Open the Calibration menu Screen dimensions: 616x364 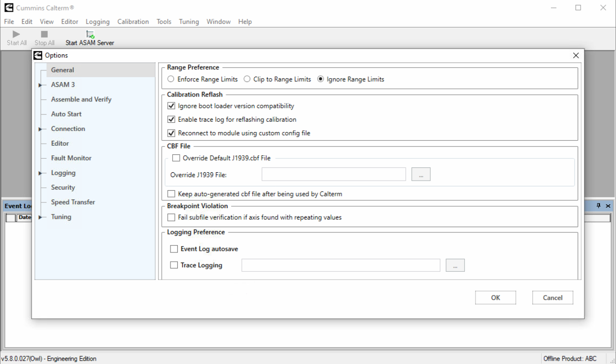tap(133, 21)
